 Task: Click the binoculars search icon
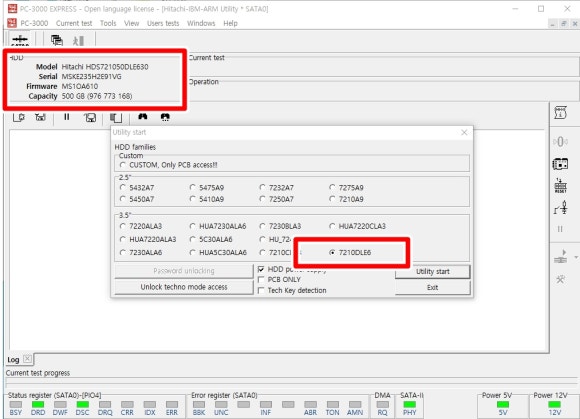click(143, 117)
